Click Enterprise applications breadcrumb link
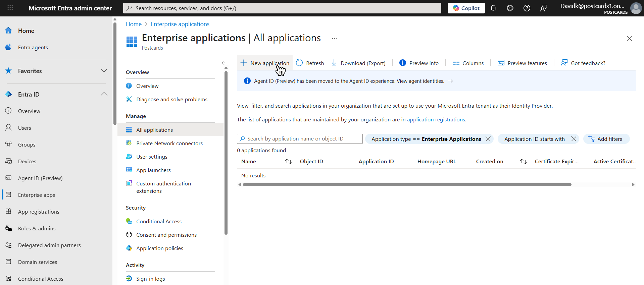644x285 pixels. coord(180,24)
